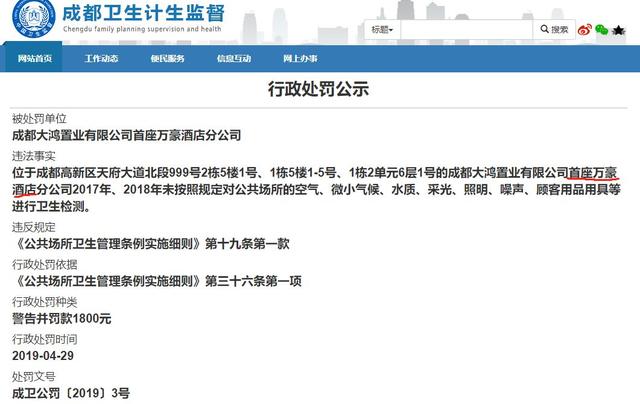640x404 pixels.
Task: Open the 网上办事 menu item
Action: tap(300, 58)
